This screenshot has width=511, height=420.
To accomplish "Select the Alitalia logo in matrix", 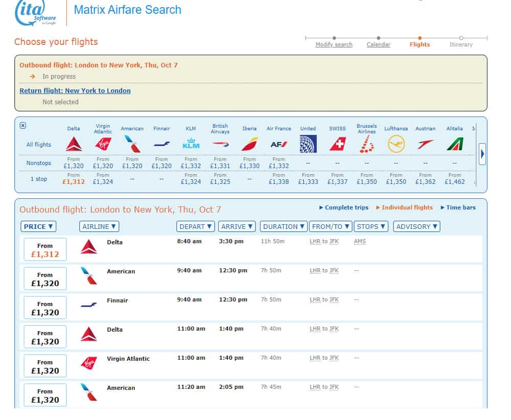I will (x=455, y=144).
